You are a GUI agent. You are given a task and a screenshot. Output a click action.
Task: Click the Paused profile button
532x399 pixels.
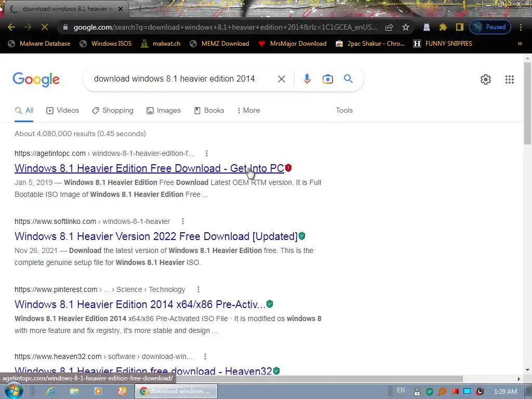(x=490, y=27)
